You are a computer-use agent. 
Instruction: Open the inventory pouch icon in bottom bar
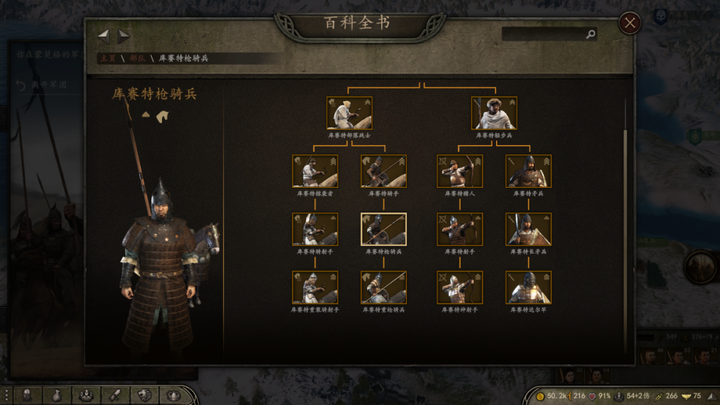pos(56,395)
